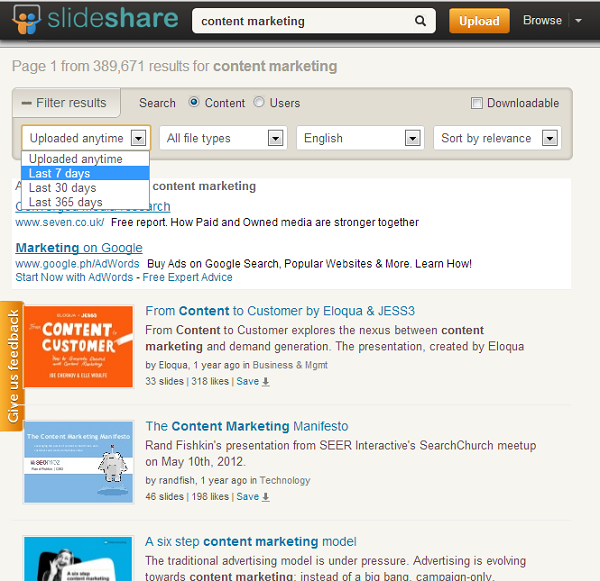600x581 pixels.
Task: Open A six step content marketing model
Action: pyautogui.click(x=251, y=542)
